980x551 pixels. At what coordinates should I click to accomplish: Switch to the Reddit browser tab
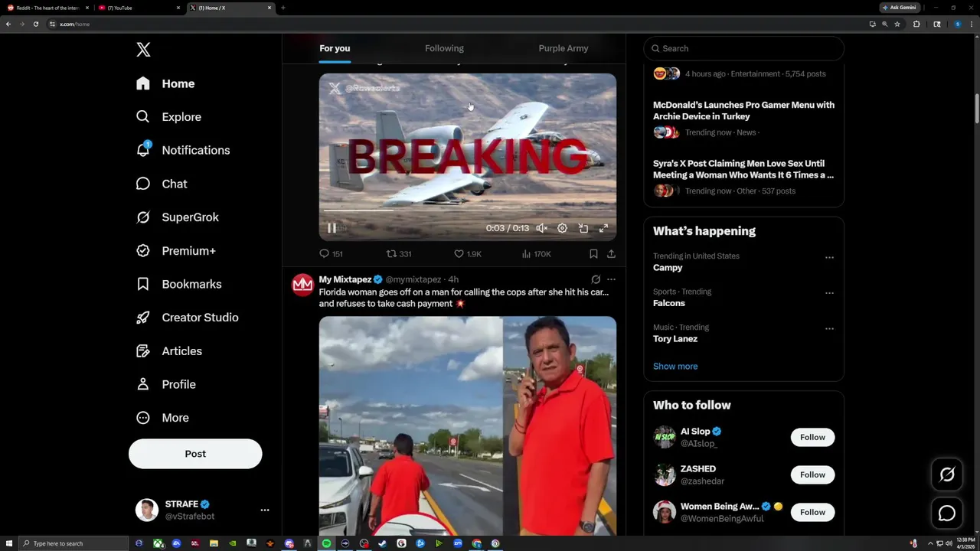coord(47,8)
